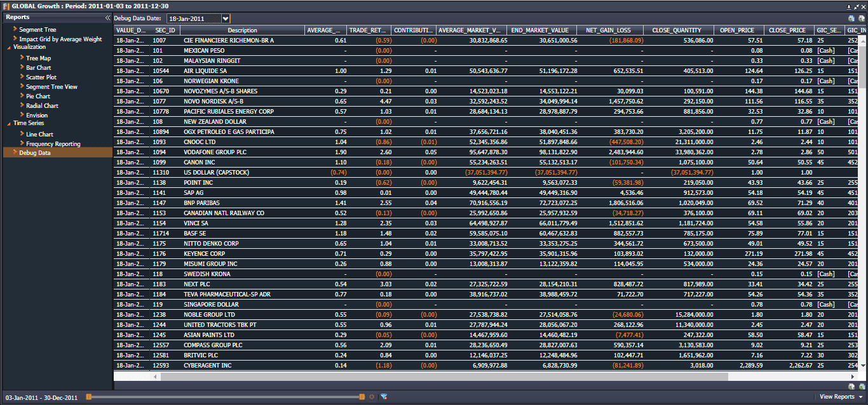Screen dimensions: 868x405
Task: Select the NOVO NORDISK A/S-B row
Action: click(487, 101)
